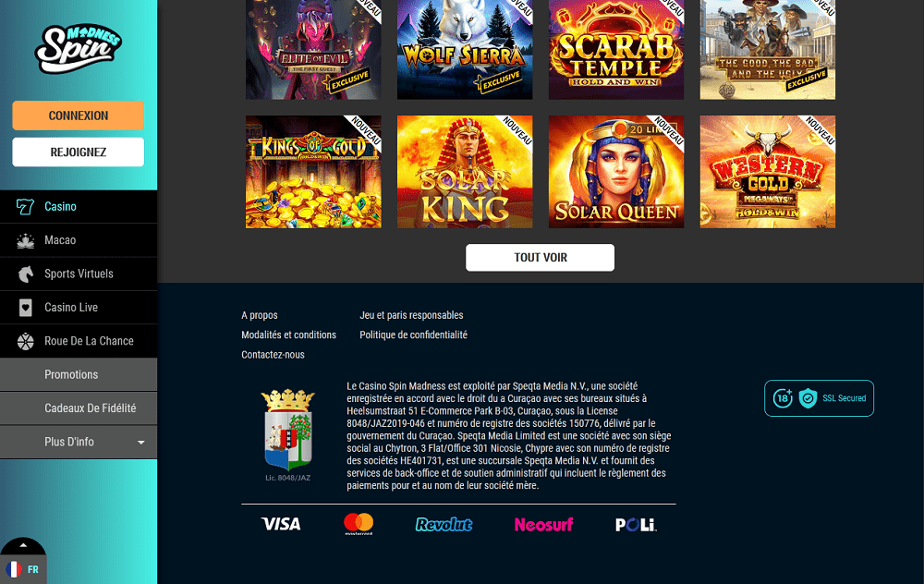Open the Solar Queen game thumbnail

tap(616, 172)
